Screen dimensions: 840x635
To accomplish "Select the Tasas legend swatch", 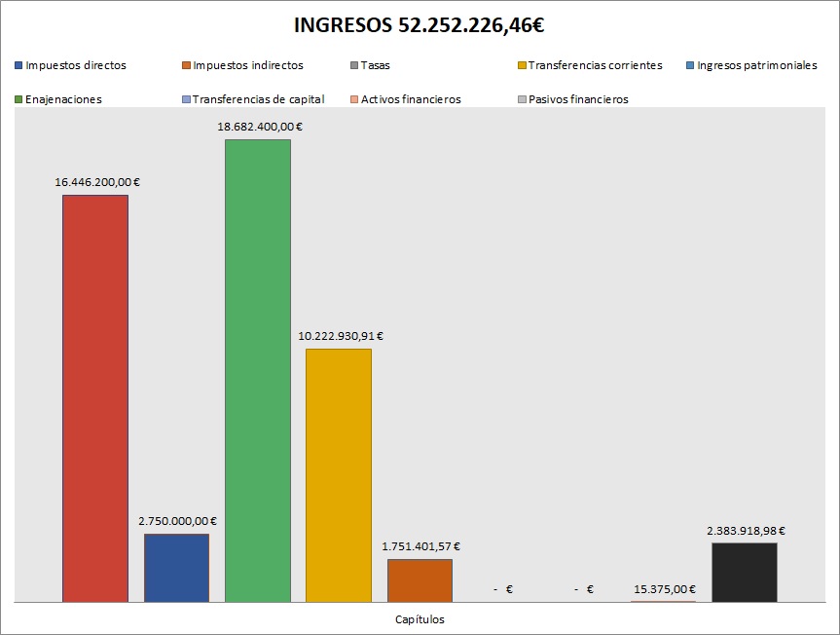I will tap(353, 66).
